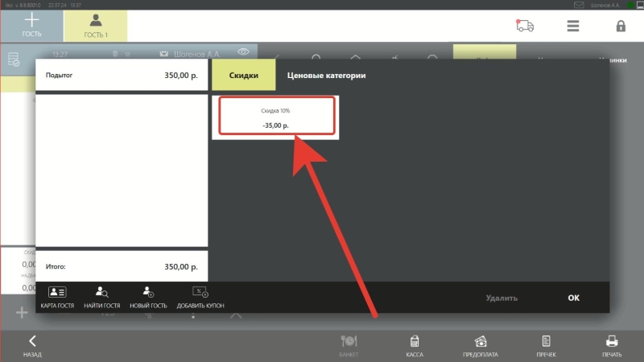Screen dimensions: 644x362
Task: Open Карта гостя guest card
Action: (57, 298)
